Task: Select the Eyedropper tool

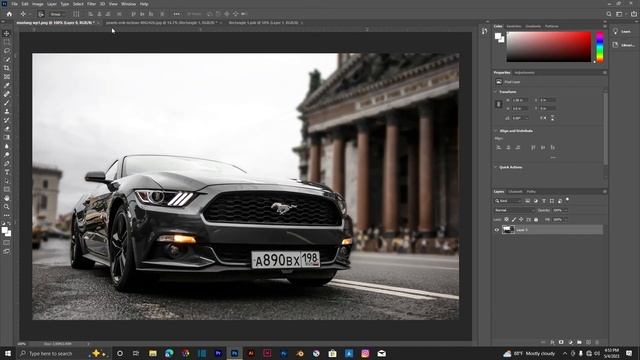Action: (7, 85)
